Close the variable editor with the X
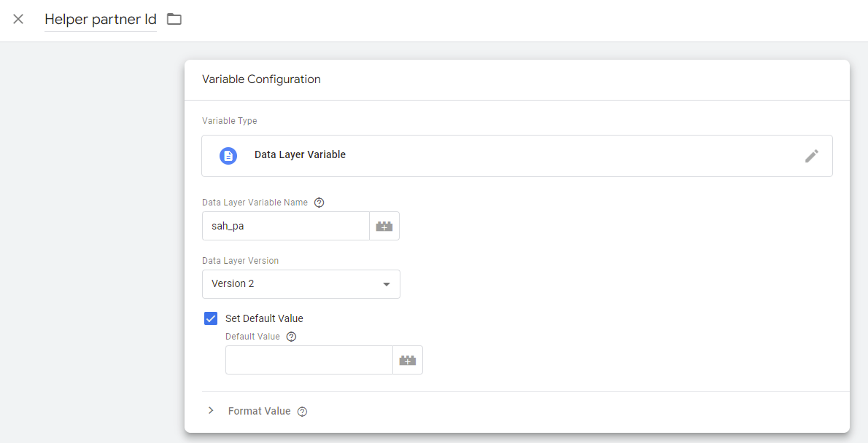The width and height of the screenshot is (868, 443). click(x=18, y=19)
